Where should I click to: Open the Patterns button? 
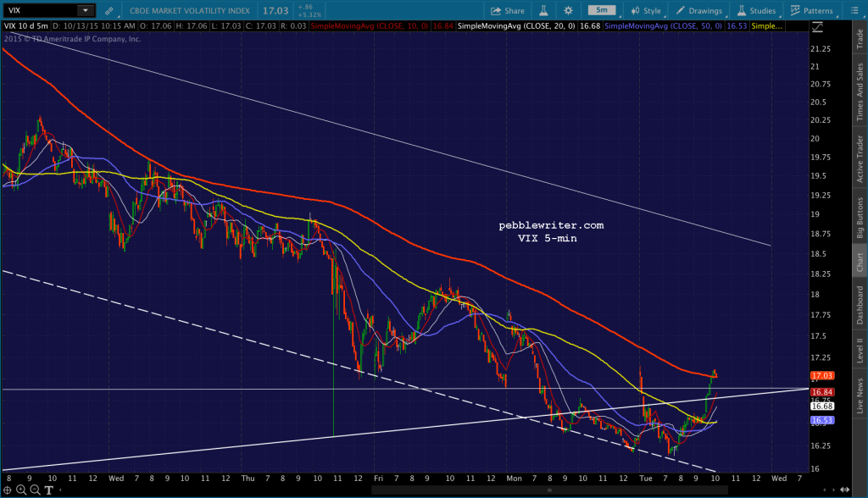811,10
